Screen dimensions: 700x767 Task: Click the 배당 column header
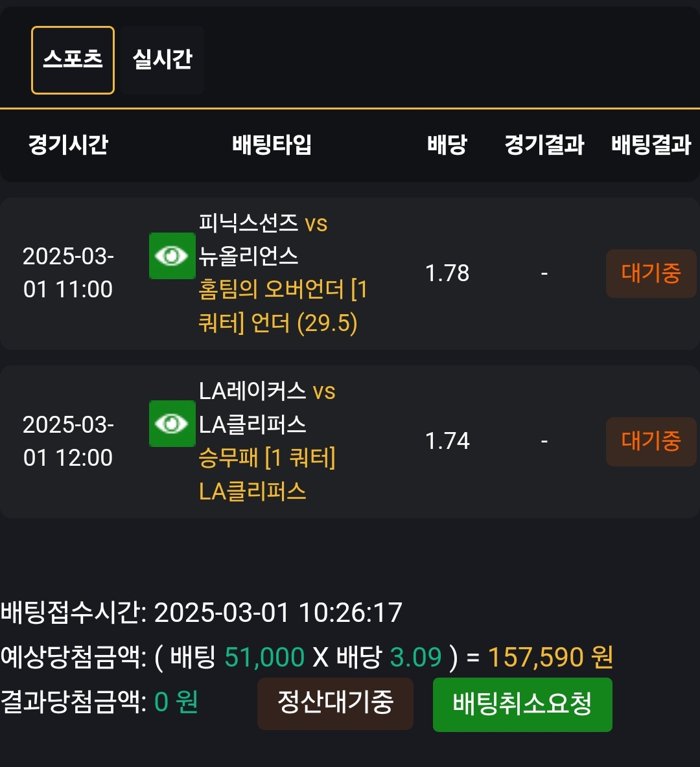[447, 144]
